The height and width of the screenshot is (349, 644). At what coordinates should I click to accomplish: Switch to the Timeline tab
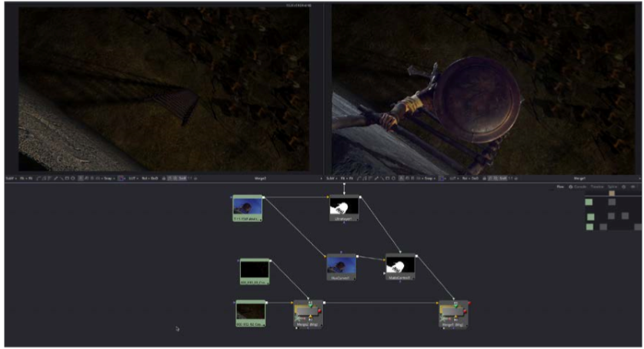(x=596, y=186)
